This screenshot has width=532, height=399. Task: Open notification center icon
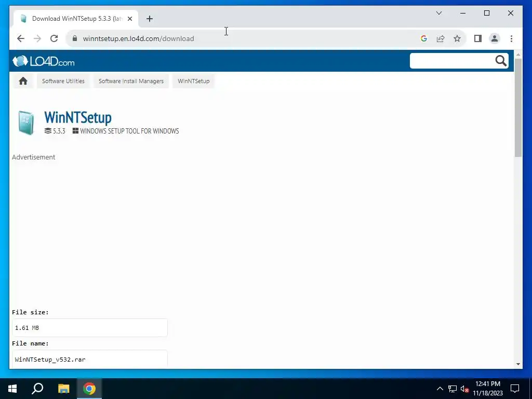pos(515,389)
